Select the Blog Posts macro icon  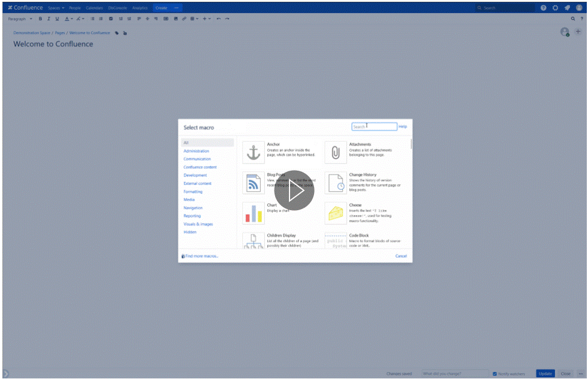254,183
